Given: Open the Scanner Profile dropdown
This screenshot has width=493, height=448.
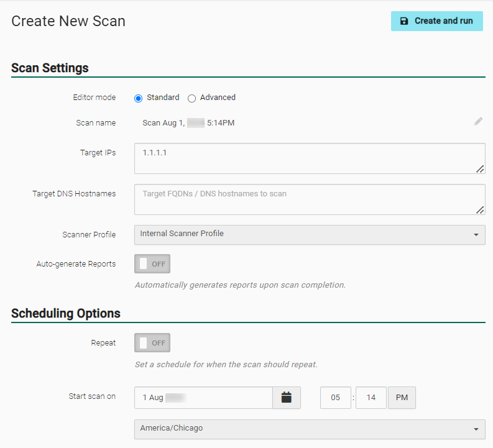Looking at the screenshot, I should [x=309, y=234].
